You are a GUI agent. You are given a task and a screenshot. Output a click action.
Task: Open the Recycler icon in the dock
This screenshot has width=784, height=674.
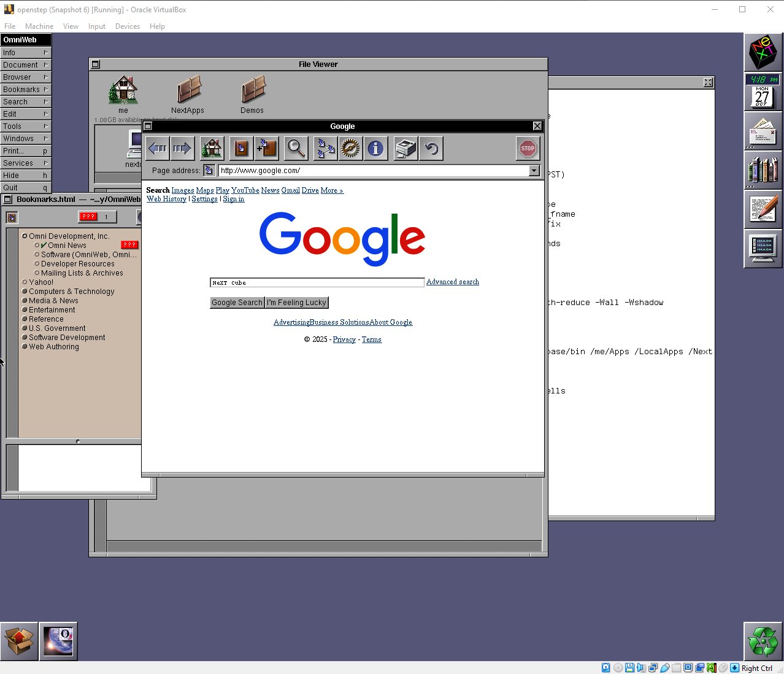(x=763, y=641)
